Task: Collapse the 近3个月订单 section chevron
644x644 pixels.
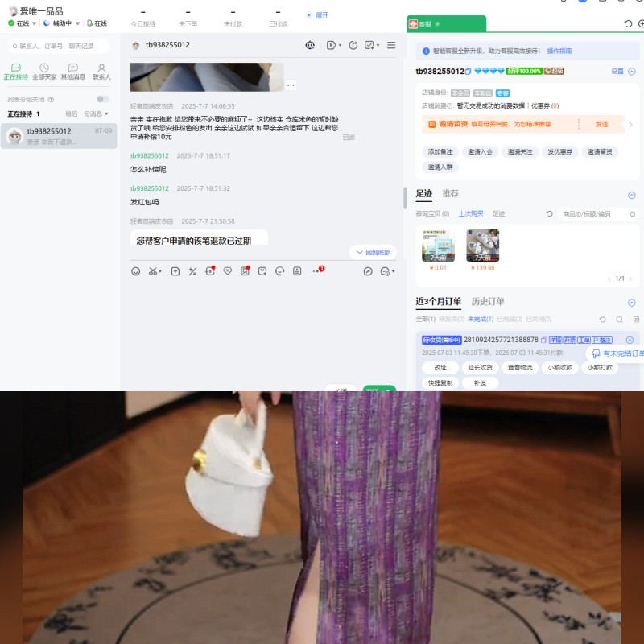Action: (632, 303)
